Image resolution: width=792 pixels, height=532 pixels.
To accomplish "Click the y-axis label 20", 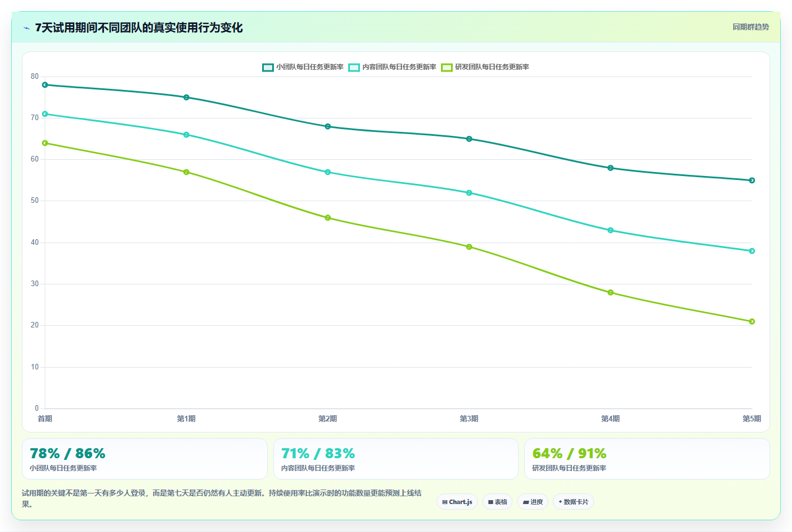I will (35, 325).
